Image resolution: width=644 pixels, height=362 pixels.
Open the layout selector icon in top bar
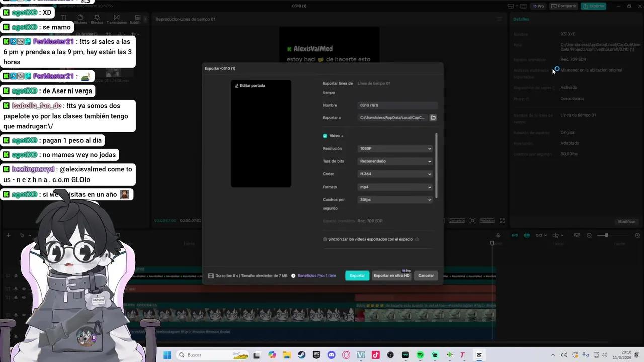(510, 6)
